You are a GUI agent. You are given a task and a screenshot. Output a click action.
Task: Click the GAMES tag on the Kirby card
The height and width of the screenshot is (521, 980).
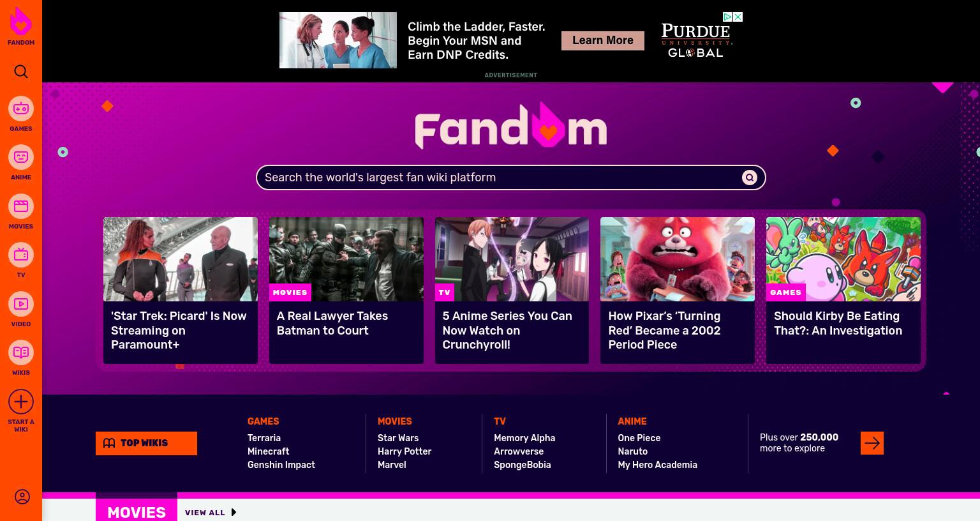(785, 292)
